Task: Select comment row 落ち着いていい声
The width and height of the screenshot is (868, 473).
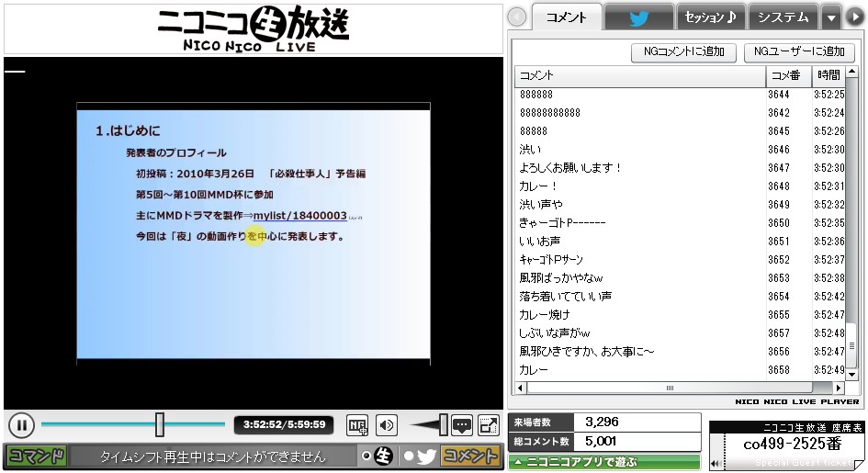Action: 680,296
